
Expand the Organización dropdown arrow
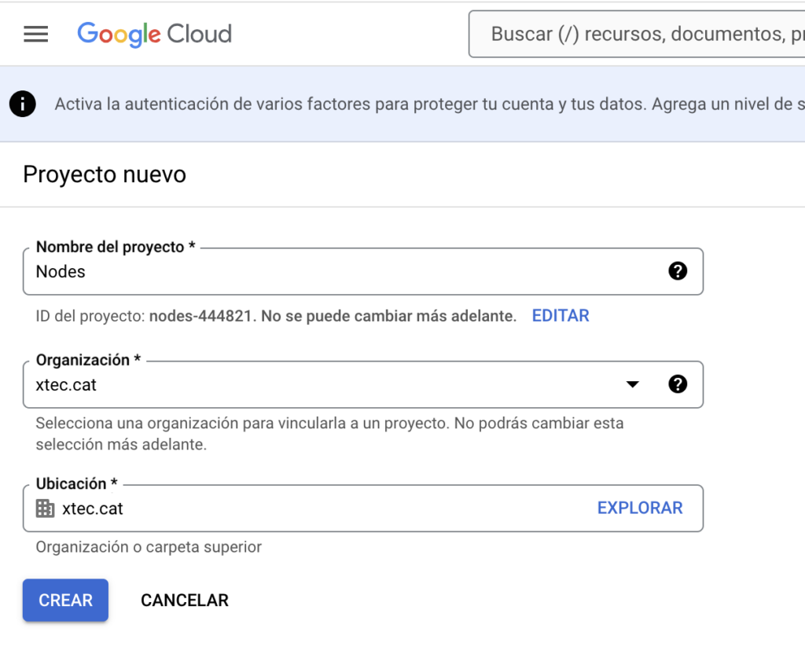coord(632,384)
